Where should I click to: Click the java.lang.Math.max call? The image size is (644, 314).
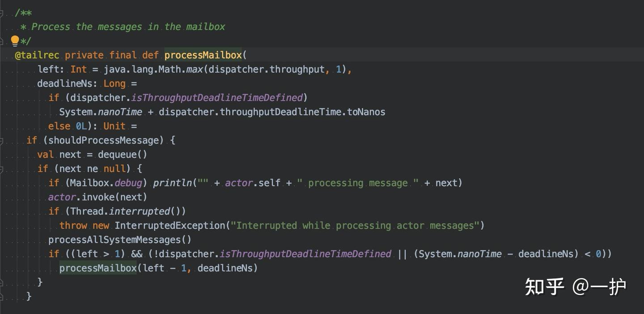pyautogui.click(x=153, y=69)
